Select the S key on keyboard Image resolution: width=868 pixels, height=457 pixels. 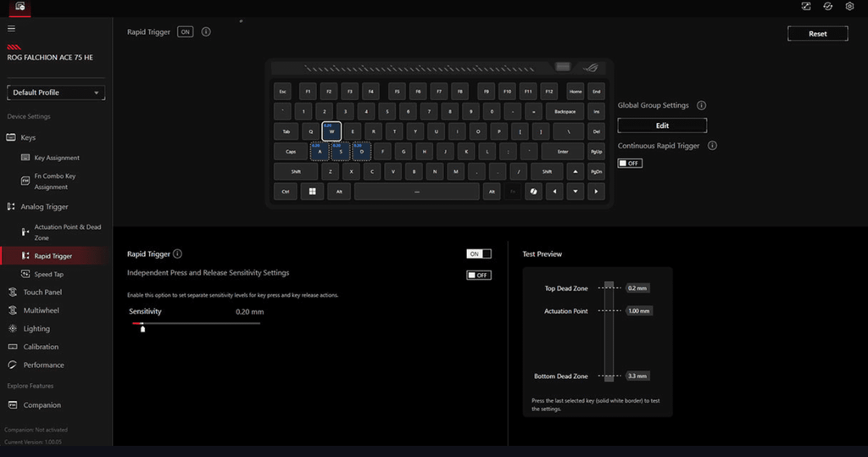(341, 151)
